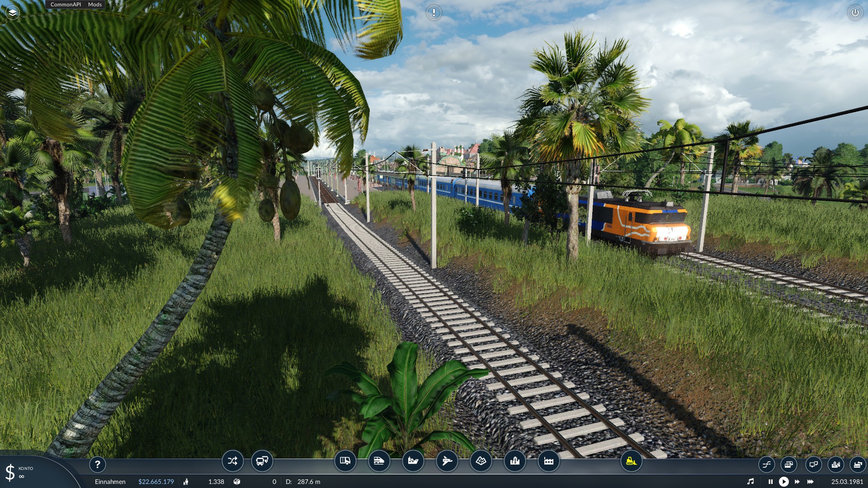868x488 pixels.
Task: Click the distance readout 287.6 m
Action: click(309, 482)
